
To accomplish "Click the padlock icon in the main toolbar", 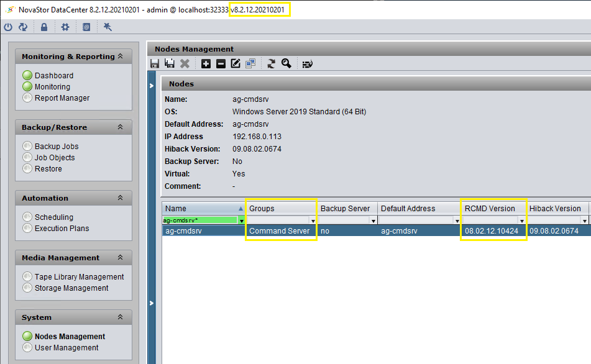I will [x=44, y=27].
